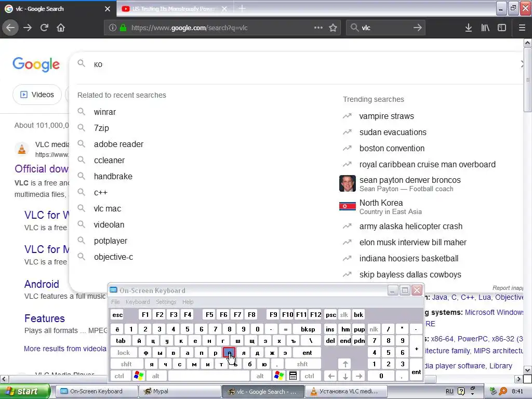
Task: Click Sean Payton thumbnail photo
Action: (x=348, y=183)
